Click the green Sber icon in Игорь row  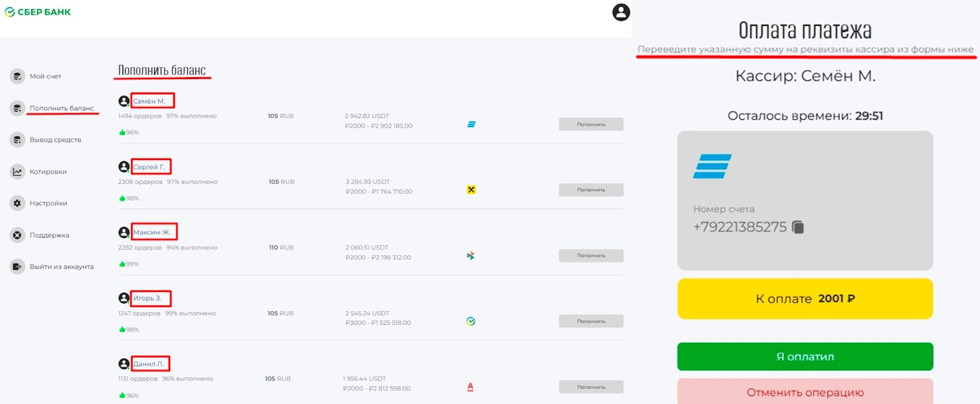(x=470, y=321)
